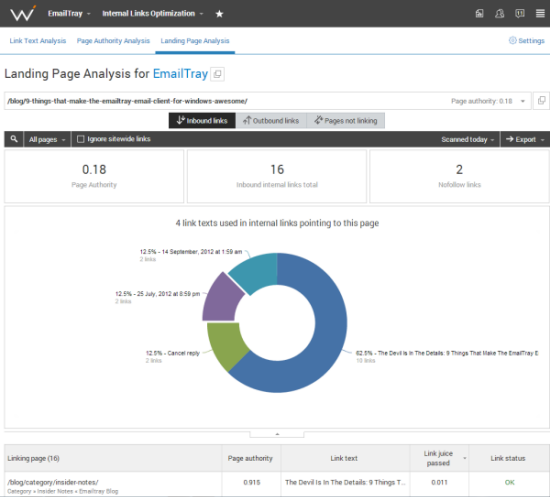This screenshot has height=497, width=550.
Task: Select Landing Page Analysis tab
Action: [x=195, y=41]
